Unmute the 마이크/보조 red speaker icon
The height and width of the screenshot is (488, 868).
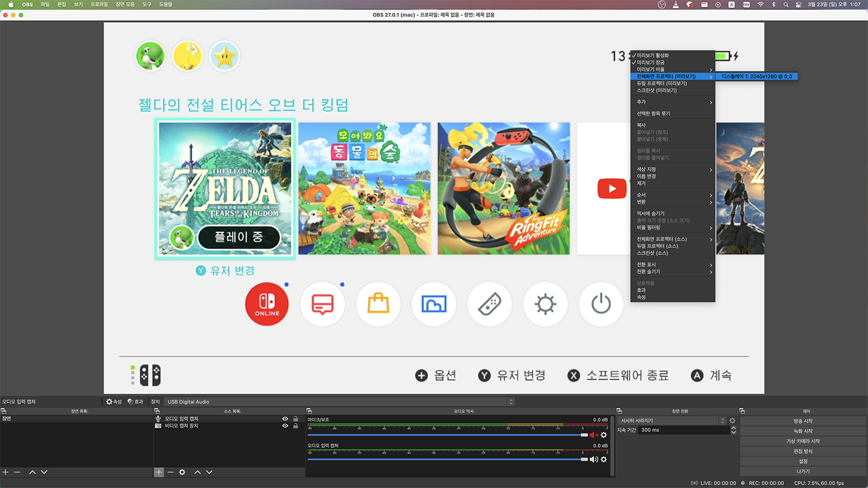pos(593,435)
